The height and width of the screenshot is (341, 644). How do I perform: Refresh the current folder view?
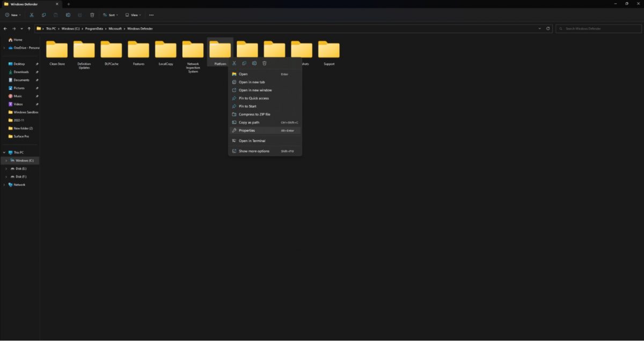[548, 28]
